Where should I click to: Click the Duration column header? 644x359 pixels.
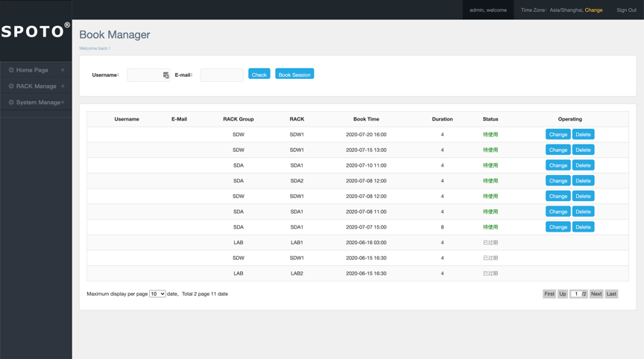[x=442, y=119]
